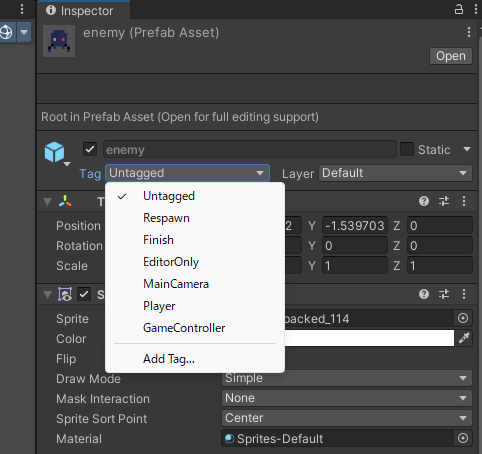Viewport: 482px width, 454px height.
Task: Open Sprite Renderer three-dot options menu
Action: 464,294
